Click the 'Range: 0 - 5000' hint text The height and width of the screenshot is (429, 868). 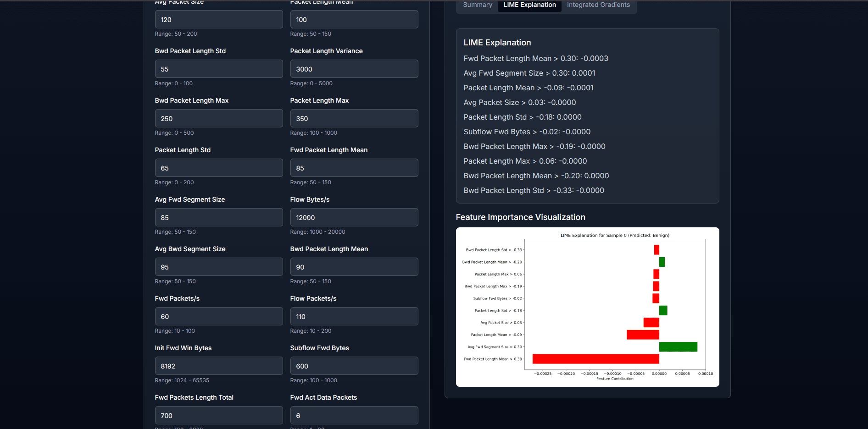tap(312, 83)
